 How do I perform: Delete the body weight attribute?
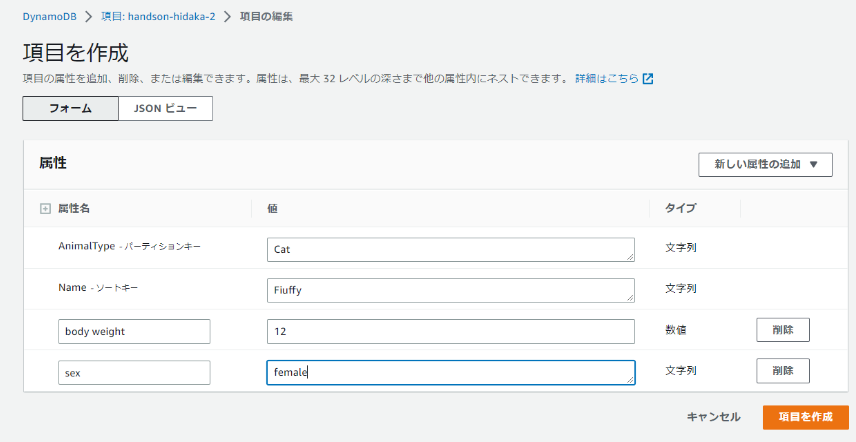(783, 330)
